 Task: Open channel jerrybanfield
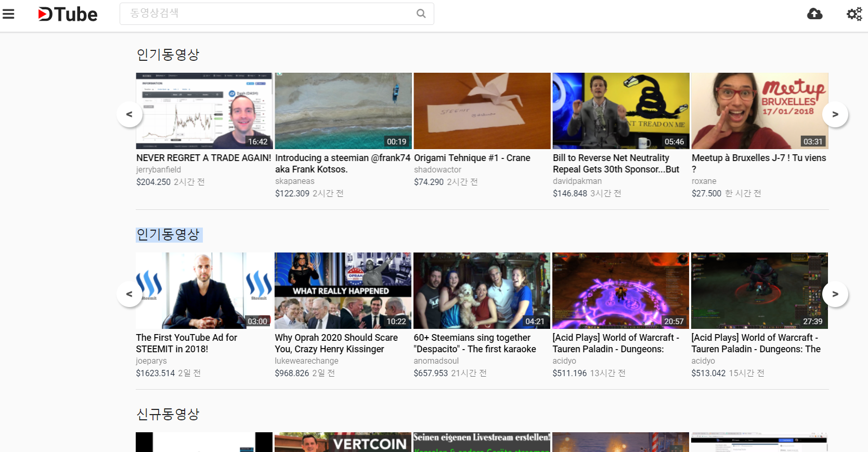click(x=159, y=170)
